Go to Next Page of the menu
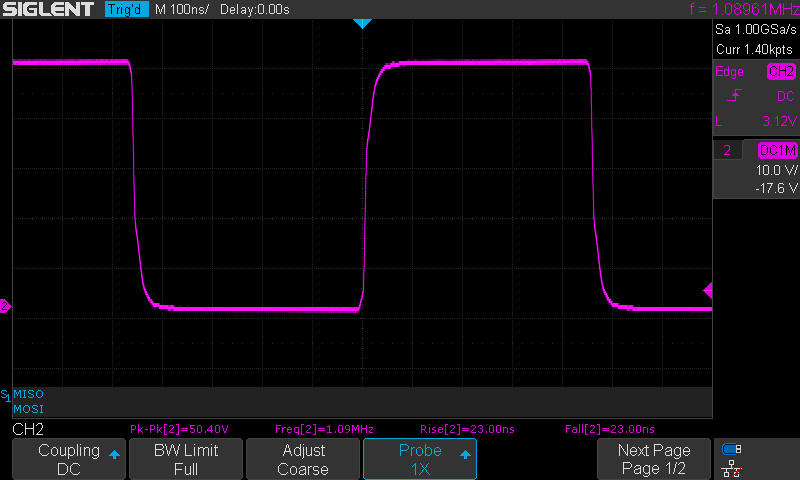 654,459
